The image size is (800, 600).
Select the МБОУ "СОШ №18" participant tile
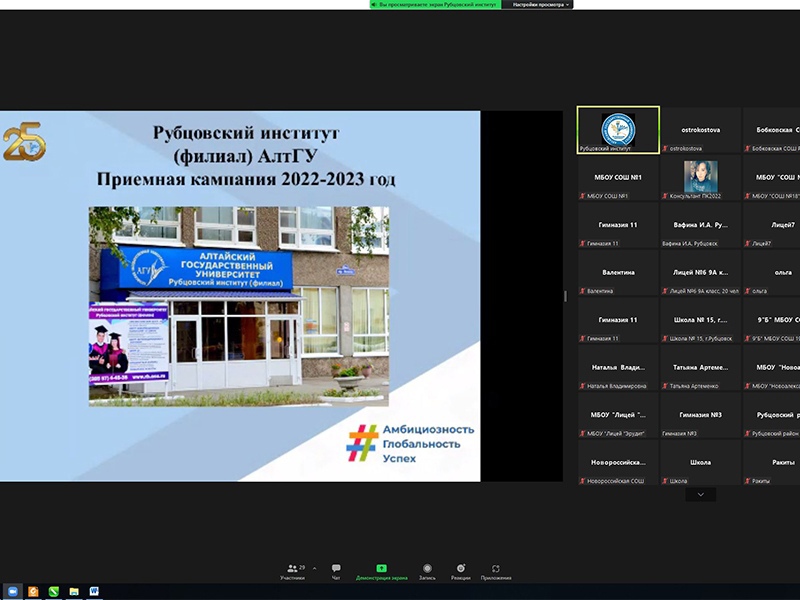tap(771, 178)
